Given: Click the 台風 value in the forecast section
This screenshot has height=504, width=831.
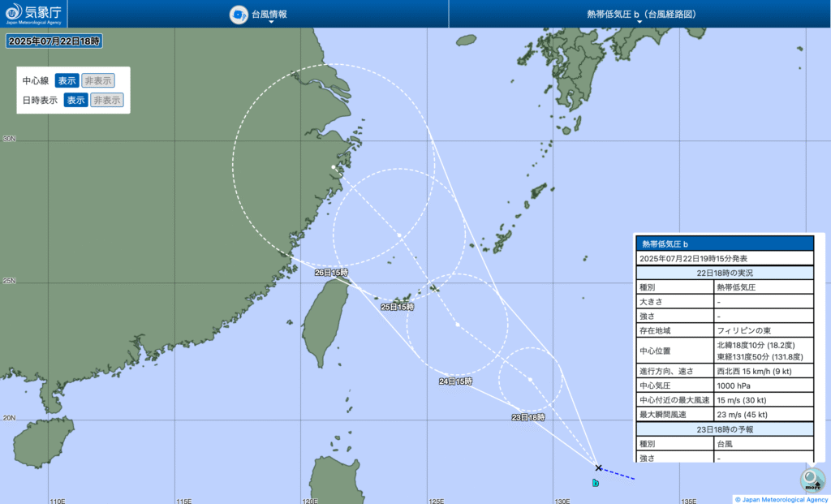Looking at the screenshot, I should [725, 444].
